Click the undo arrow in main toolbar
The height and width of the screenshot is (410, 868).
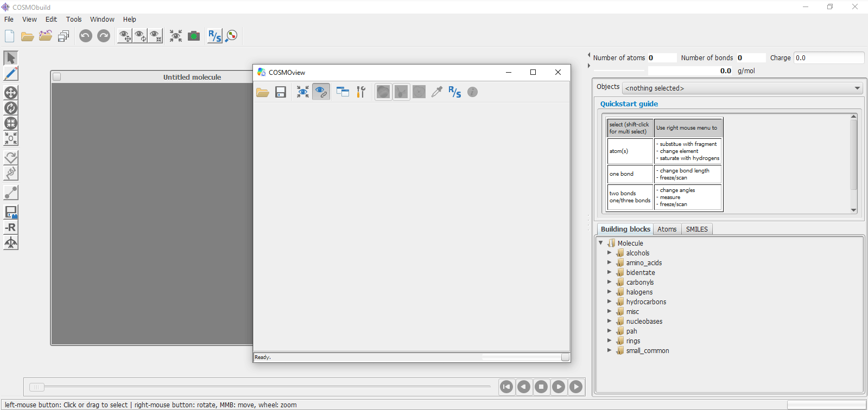(x=85, y=36)
